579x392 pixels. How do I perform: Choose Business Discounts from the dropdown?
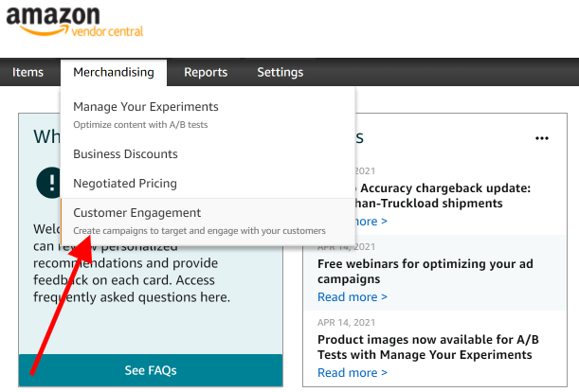[125, 154]
